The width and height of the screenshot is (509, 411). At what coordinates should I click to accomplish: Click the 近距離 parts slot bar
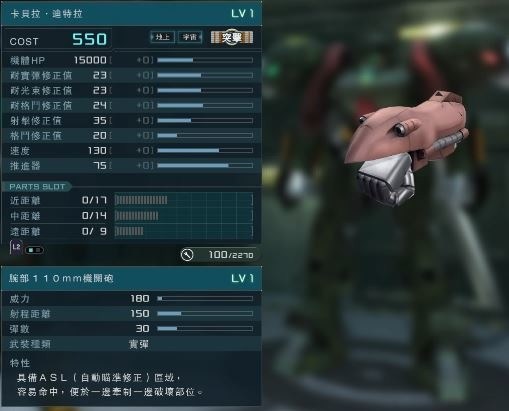point(184,200)
